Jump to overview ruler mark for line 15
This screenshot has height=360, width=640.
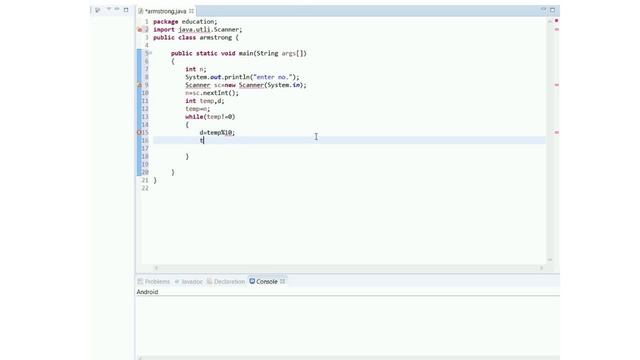pyautogui.click(x=556, y=132)
